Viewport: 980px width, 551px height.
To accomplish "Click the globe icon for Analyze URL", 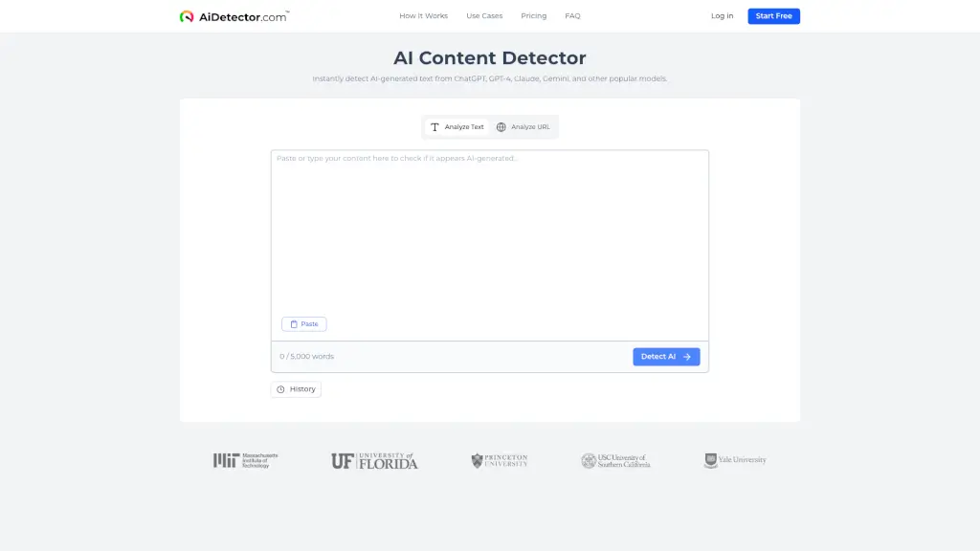I will [501, 127].
